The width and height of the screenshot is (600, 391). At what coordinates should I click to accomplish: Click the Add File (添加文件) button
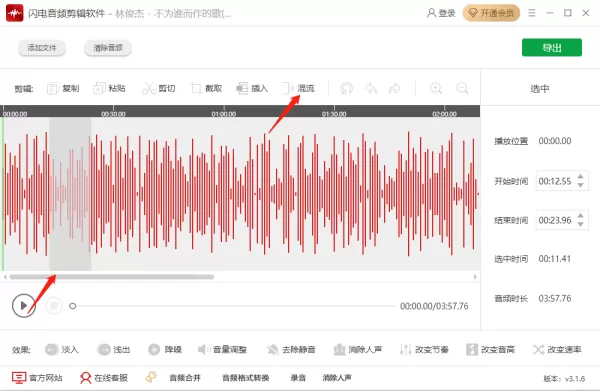[x=42, y=48]
